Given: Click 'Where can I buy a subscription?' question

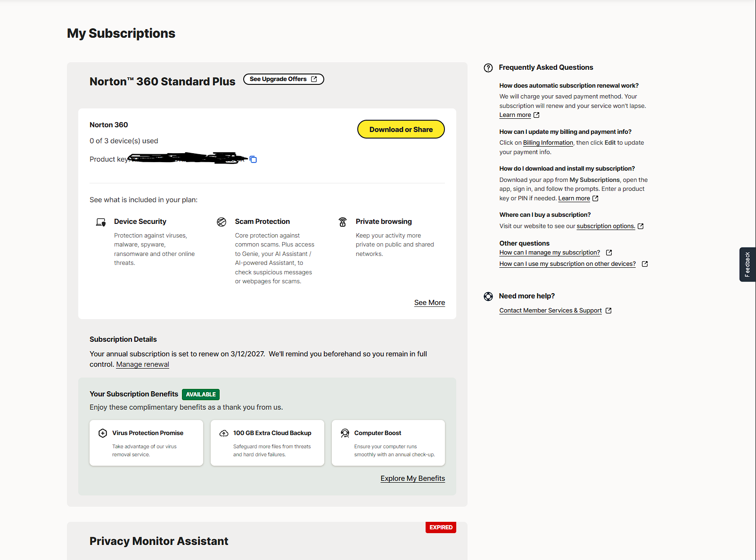Looking at the screenshot, I should point(545,215).
